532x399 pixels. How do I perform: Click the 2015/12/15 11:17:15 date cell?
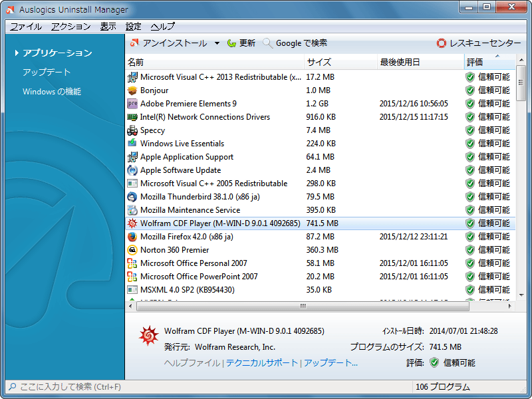414,117
